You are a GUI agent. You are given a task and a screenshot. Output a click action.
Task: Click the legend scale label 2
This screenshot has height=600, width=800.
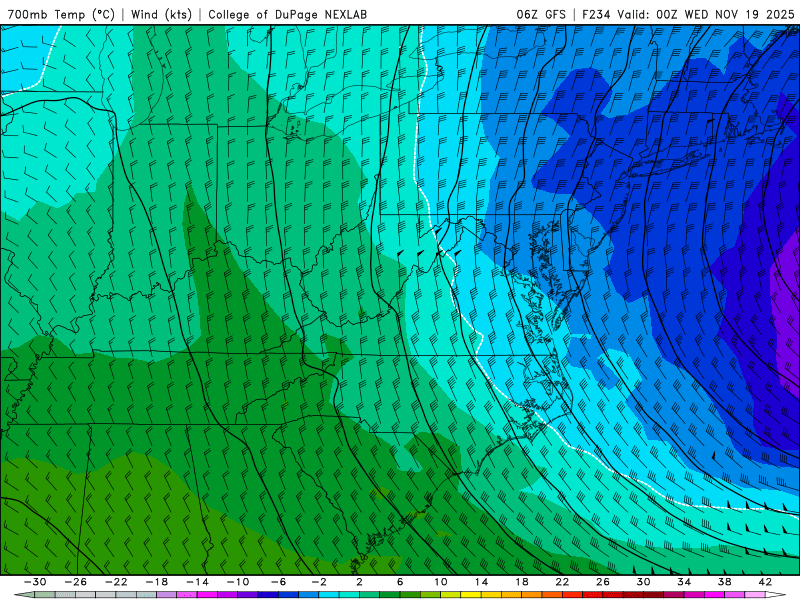pos(359,582)
